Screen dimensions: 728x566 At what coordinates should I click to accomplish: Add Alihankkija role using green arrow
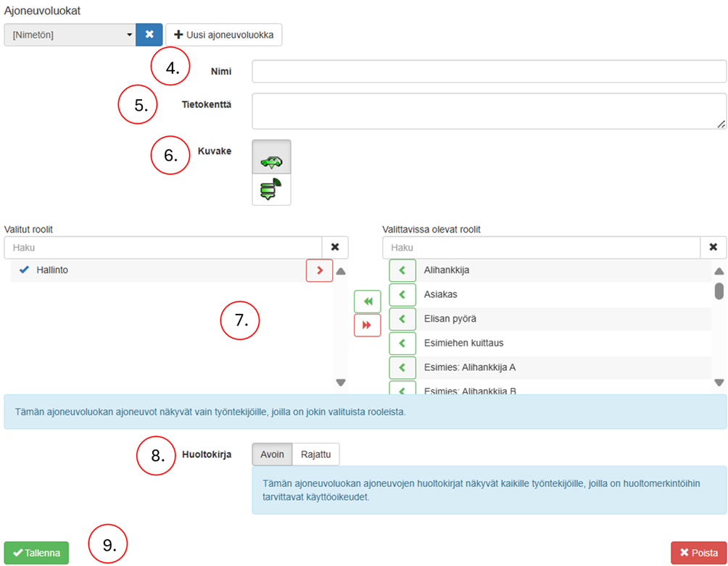[x=402, y=270]
